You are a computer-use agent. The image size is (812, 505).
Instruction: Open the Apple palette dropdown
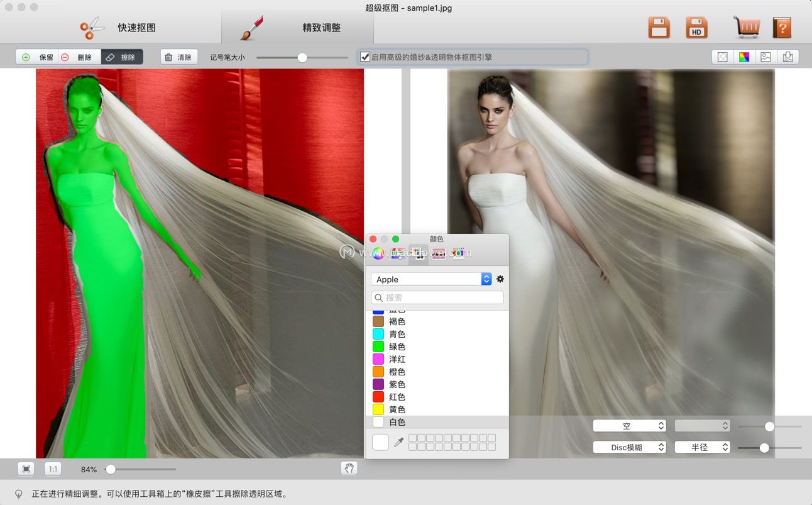[x=431, y=279]
